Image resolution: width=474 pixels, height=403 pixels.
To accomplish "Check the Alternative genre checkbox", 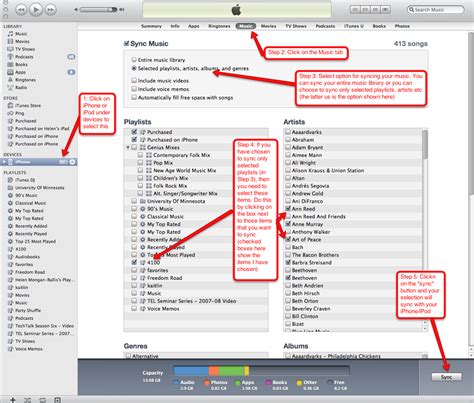I will [128, 356].
